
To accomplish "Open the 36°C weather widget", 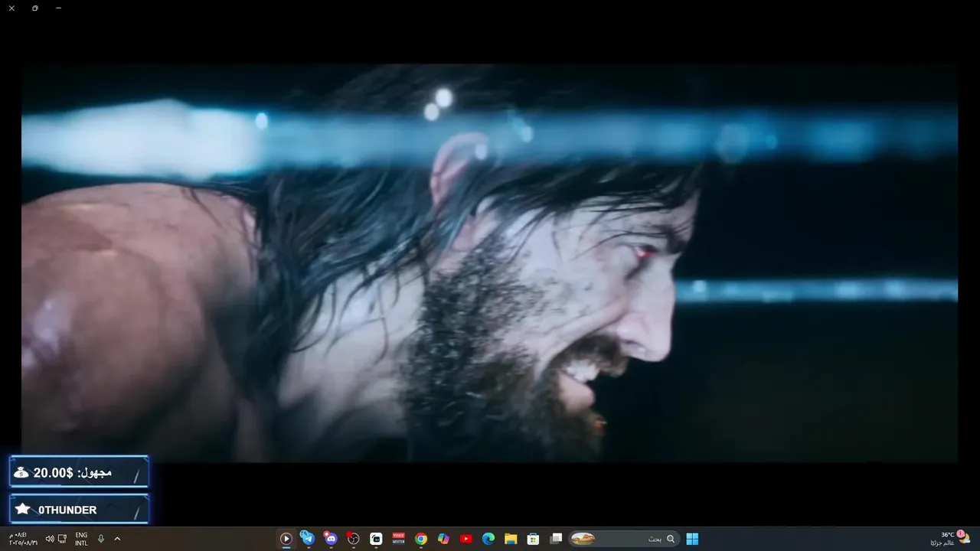I will 949,539.
